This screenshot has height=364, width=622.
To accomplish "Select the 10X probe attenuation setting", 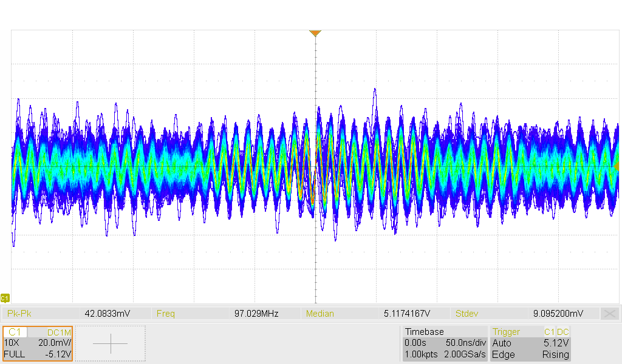I will pos(11,343).
